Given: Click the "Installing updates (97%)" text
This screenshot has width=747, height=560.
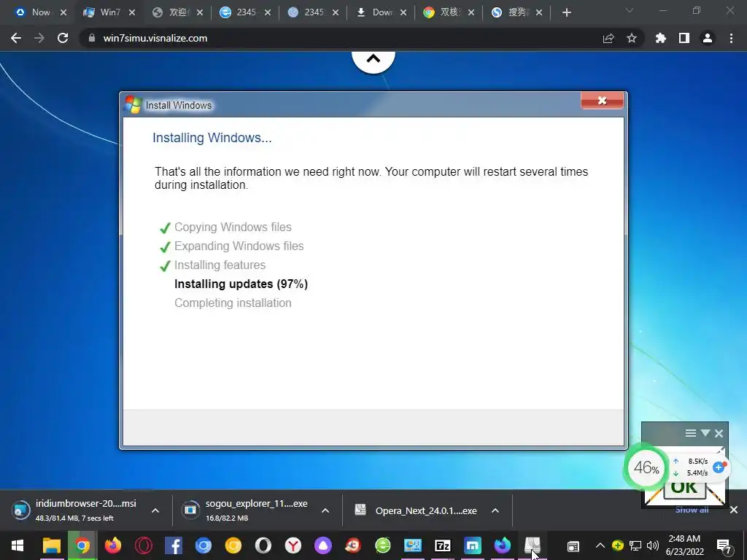Looking at the screenshot, I should pyautogui.click(x=241, y=284).
